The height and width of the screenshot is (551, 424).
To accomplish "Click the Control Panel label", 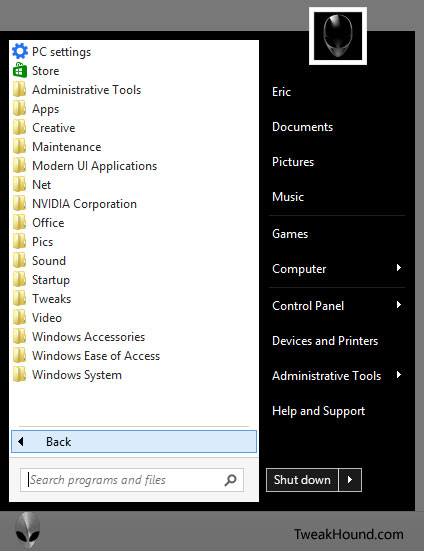I will click(x=308, y=306).
